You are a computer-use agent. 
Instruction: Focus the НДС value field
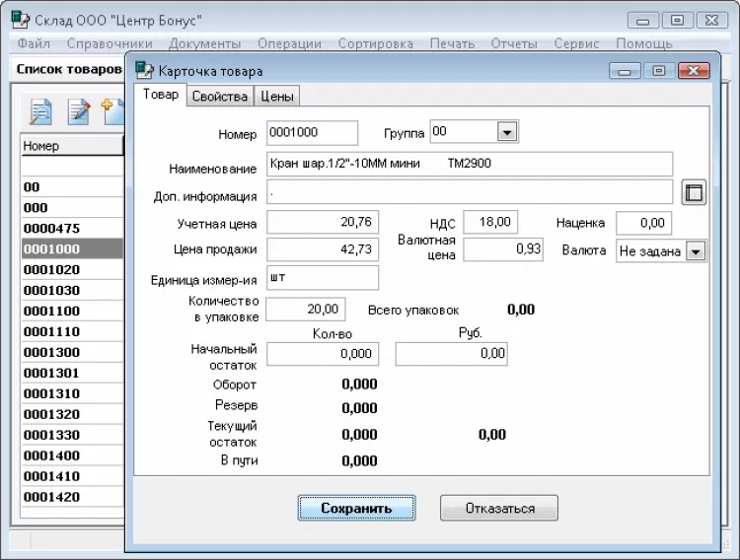point(489,224)
